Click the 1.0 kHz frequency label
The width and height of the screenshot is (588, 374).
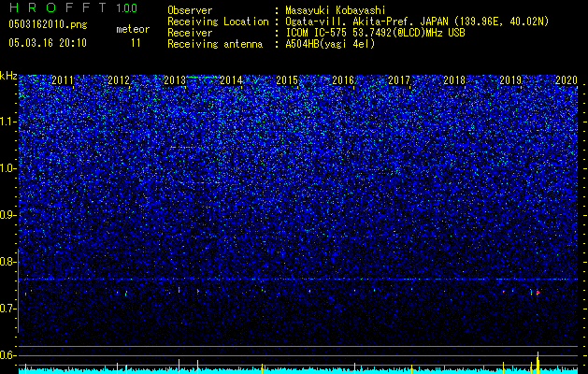[x=8, y=168]
